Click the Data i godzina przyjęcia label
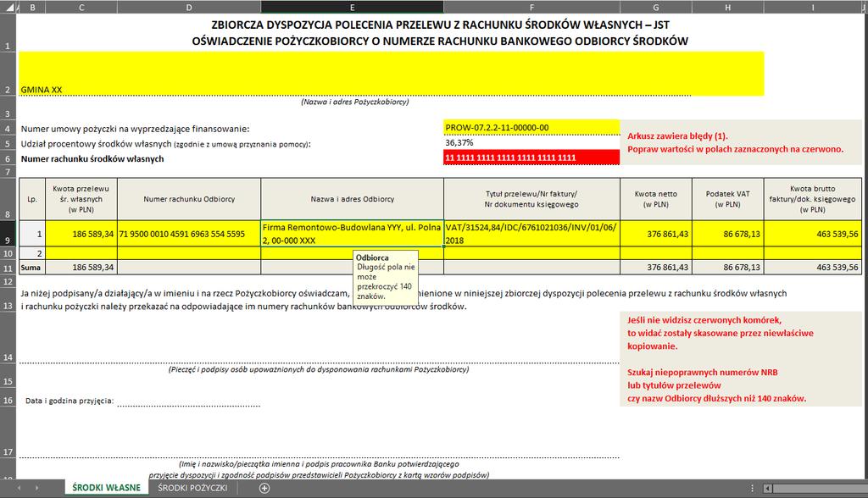 click(x=70, y=401)
